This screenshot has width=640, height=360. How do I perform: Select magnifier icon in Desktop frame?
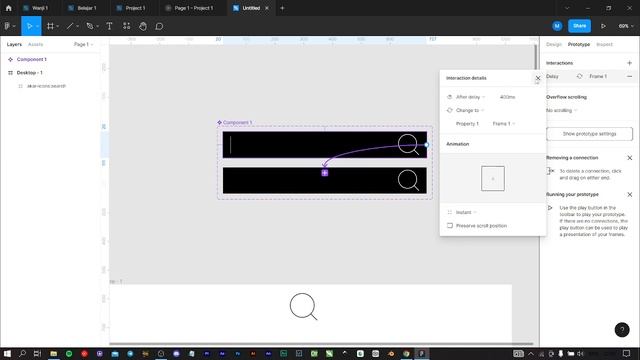[x=303, y=307]
